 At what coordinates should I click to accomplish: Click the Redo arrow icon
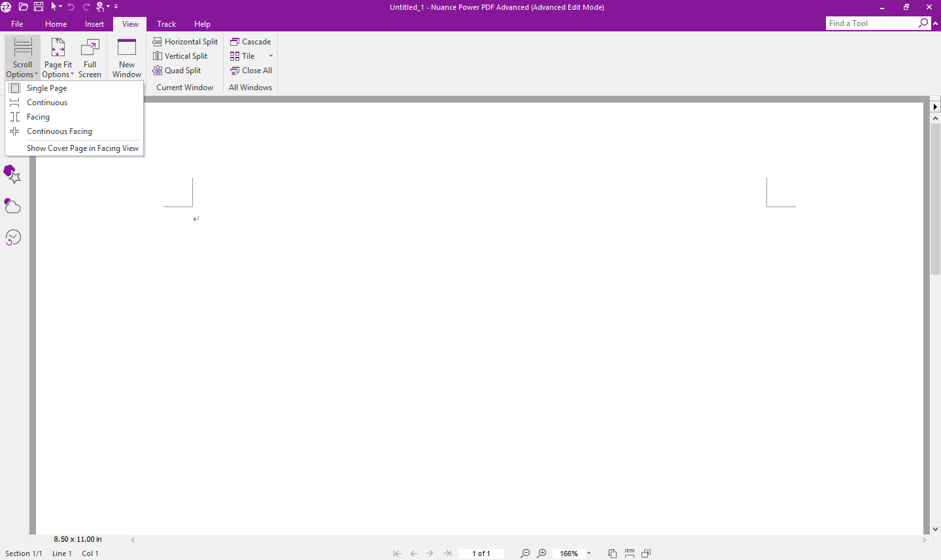[x=86, y=7]
